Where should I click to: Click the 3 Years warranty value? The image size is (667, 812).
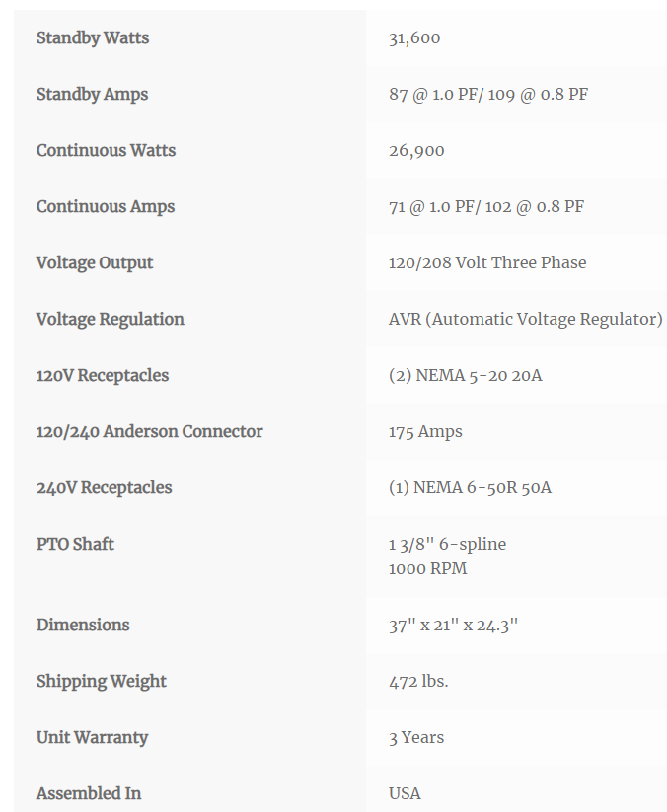(416, 737)
